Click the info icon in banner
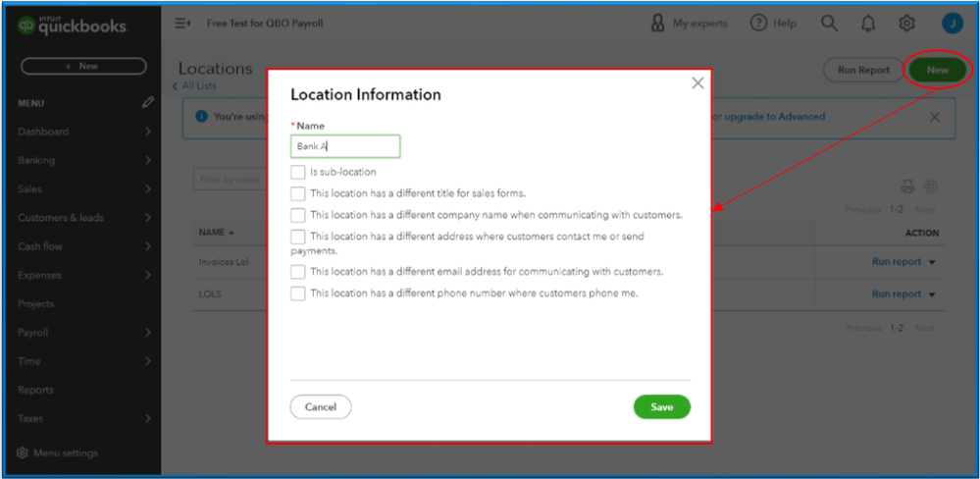This screenshot has width=980, height=479. point(201,116)
